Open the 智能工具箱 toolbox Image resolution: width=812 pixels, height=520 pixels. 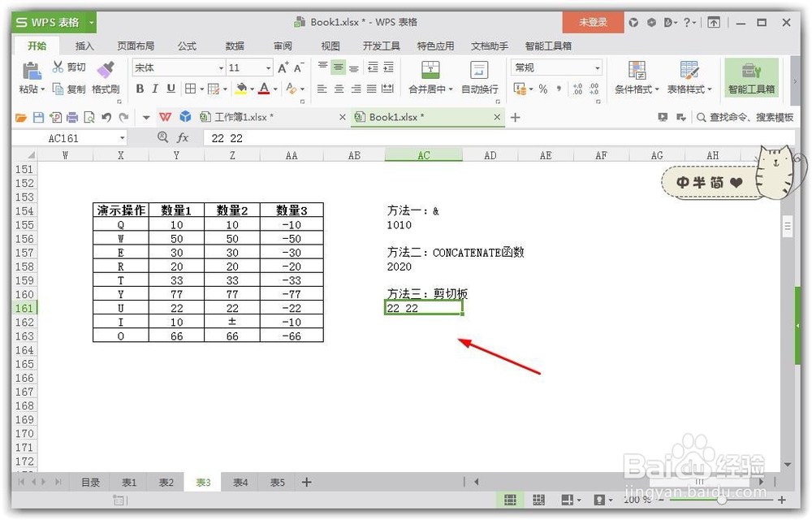click(x=751, y=77)
